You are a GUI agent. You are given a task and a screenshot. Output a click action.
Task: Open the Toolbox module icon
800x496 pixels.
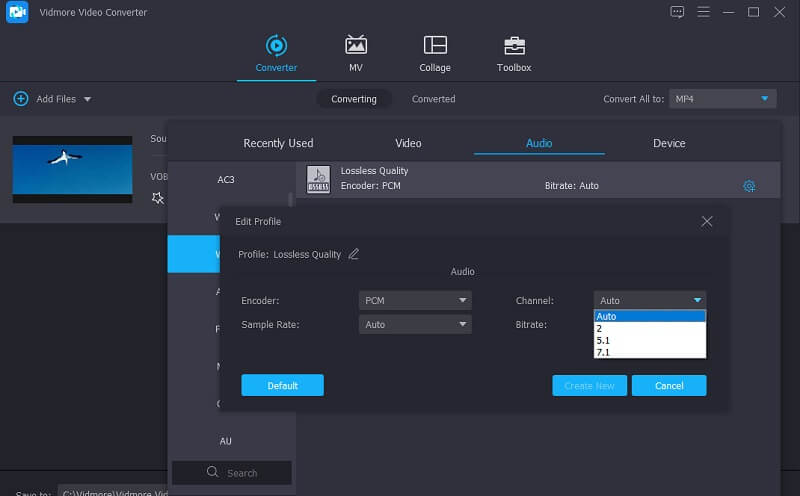(x=514, y=45)
